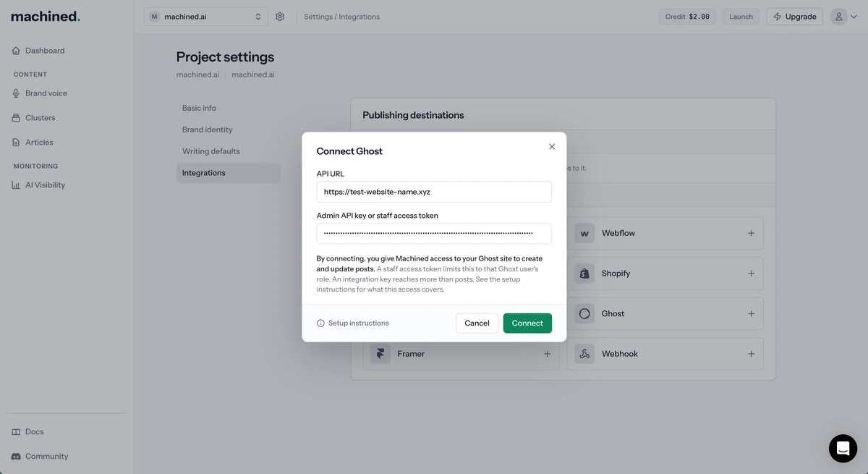Screen dimensions: 868x474
Task: Click the Launch button
Action: 741,17
